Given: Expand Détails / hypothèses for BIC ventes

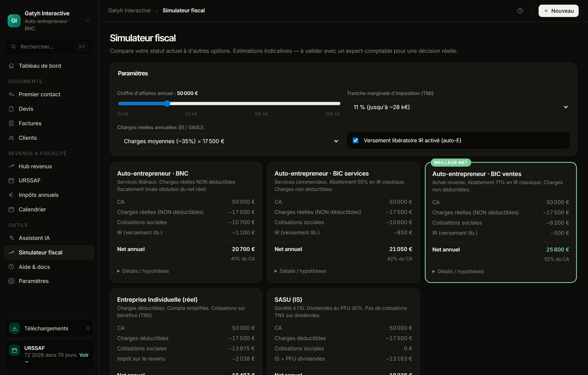Looking at the screenshot, I should 458,272.
